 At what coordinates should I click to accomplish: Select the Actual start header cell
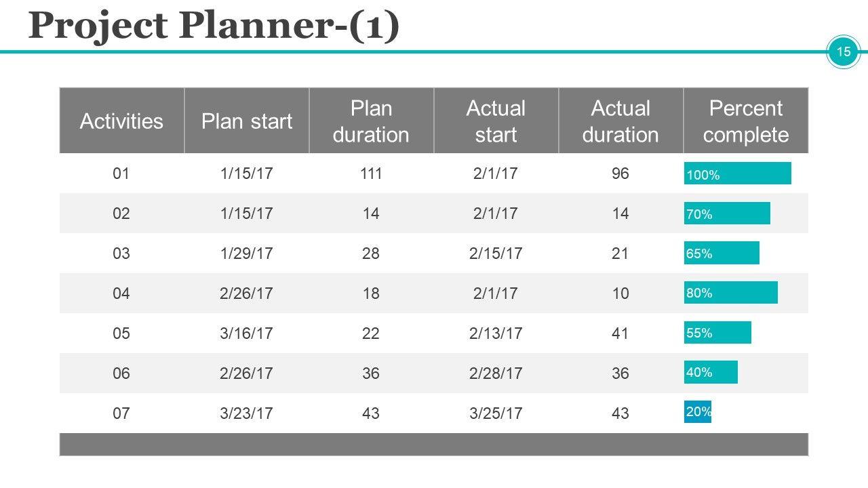coord(496,121)
